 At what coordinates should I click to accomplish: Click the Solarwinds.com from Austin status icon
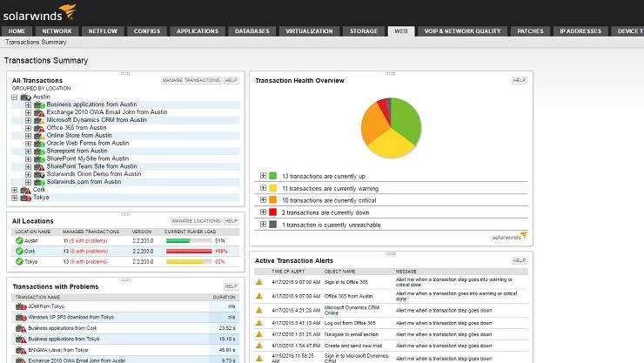point(39,182)
